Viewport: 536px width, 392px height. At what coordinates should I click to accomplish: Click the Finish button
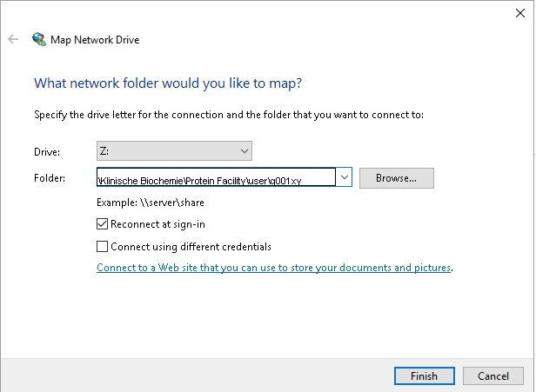pos(425,376)
